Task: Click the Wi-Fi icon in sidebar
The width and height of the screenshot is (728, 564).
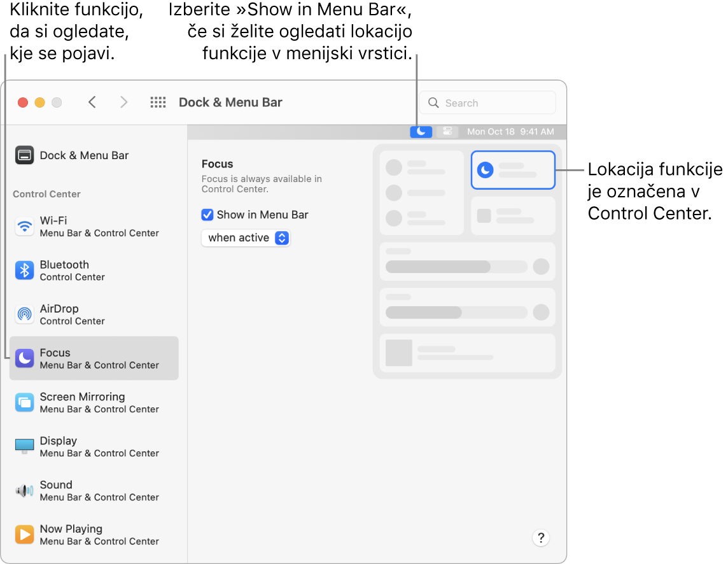Action: 25,227
